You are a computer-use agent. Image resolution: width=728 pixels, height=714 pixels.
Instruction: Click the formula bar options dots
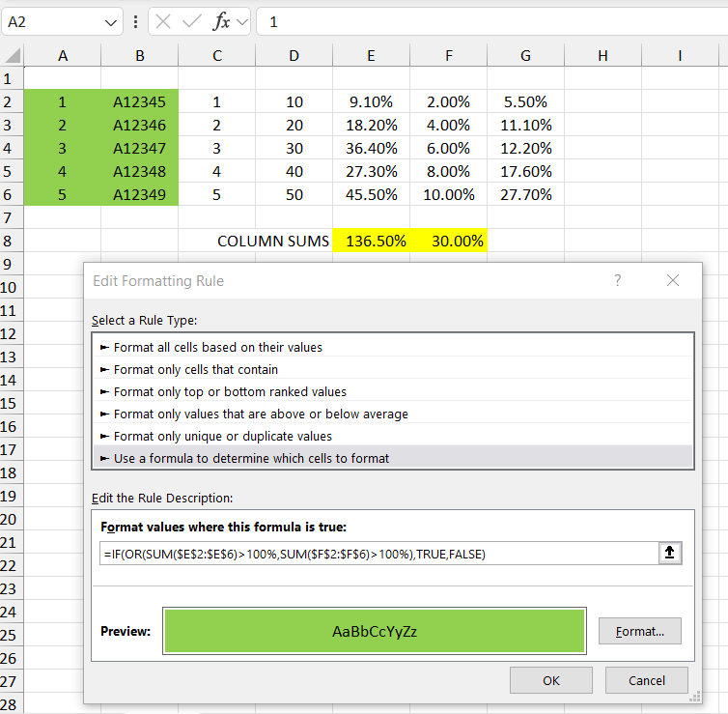(135, 22)
